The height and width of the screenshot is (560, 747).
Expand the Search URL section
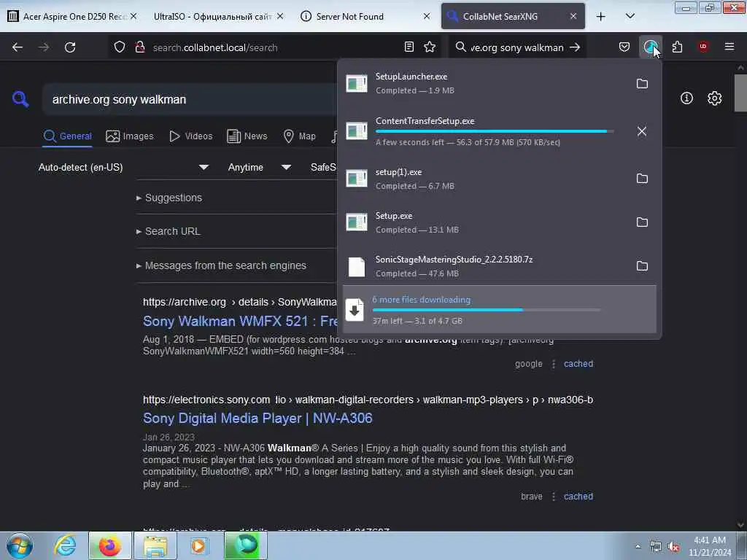[x=169, y=231]
